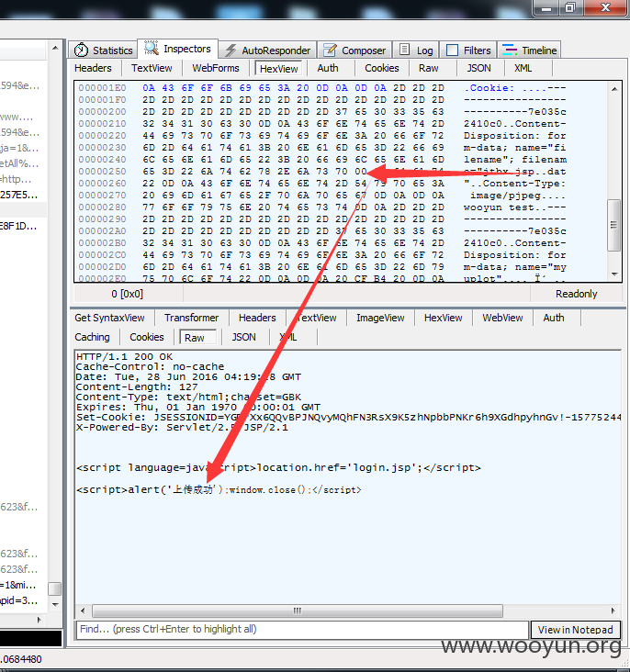Open the Caching response tab
Screen dimensions: 630x672
click(x=92, y=337)
